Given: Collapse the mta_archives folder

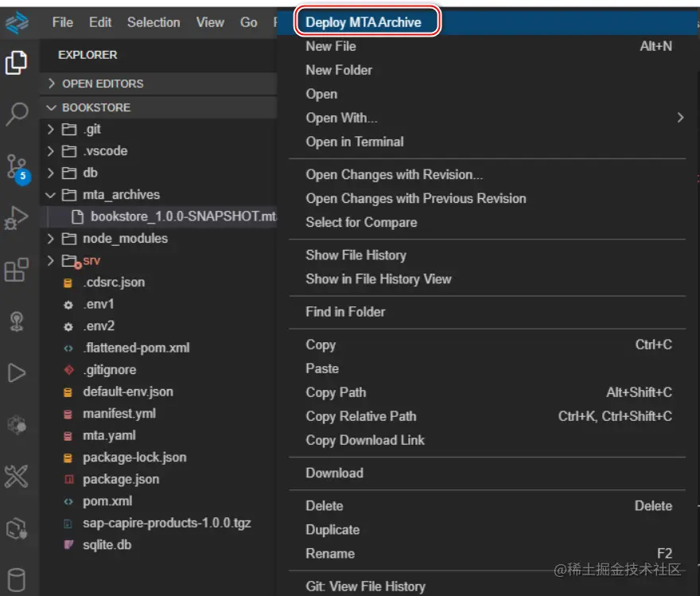Looking at the screenshot, I should click(x=50, y=195).
